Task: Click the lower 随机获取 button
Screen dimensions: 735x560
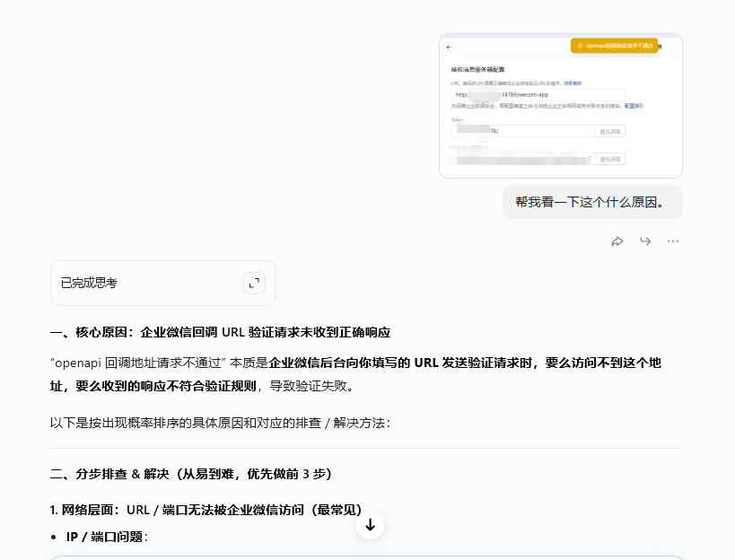Action: click(x=610, y=159)
